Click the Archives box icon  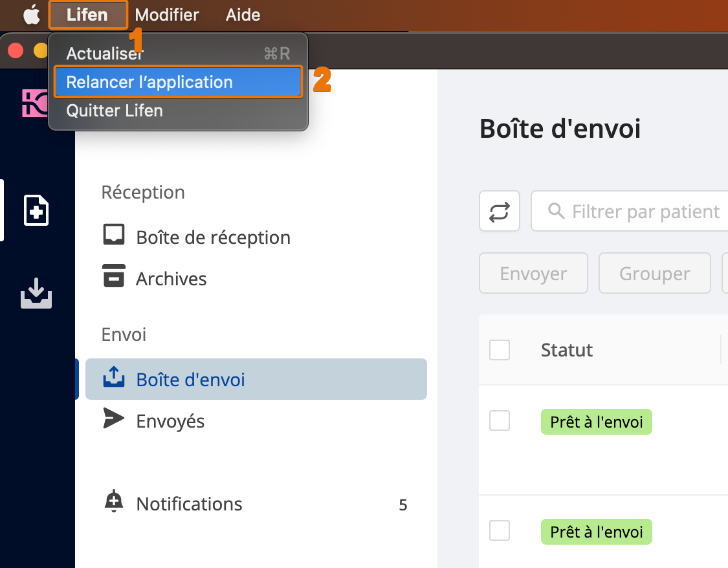114,276
